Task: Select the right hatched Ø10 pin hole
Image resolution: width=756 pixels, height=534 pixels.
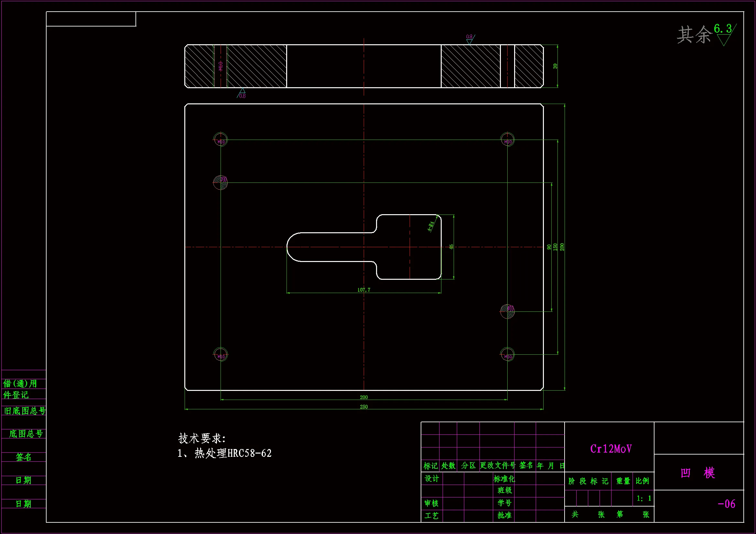Action: click(x=507, y=311)
